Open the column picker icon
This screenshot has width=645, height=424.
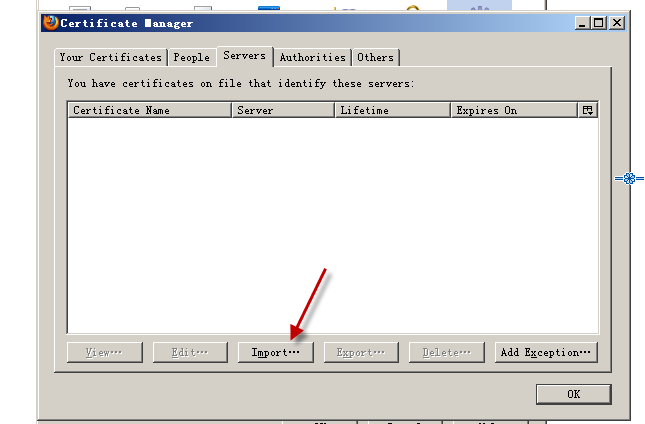coord(588,110)
